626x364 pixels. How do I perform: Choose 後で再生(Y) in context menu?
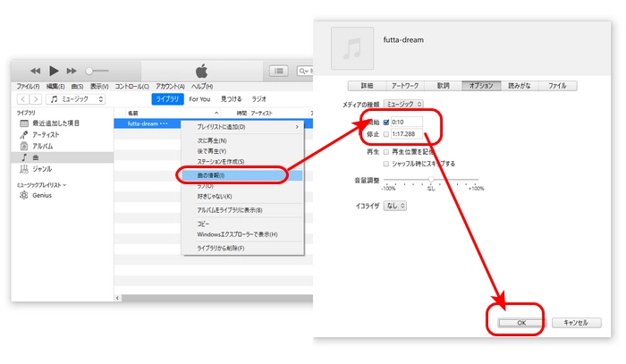point(242,151)
